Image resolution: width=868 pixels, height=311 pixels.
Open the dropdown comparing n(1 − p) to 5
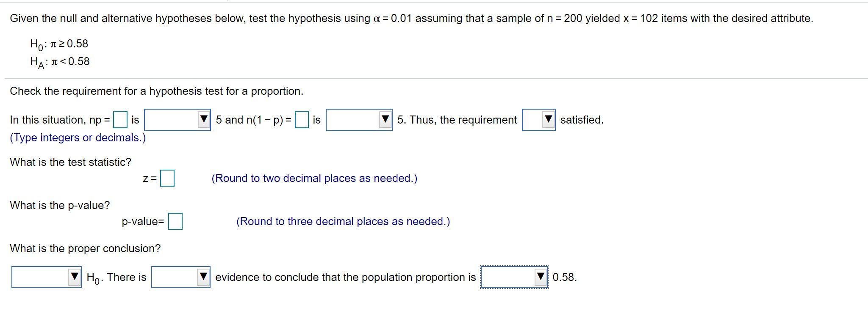[359, 120]
